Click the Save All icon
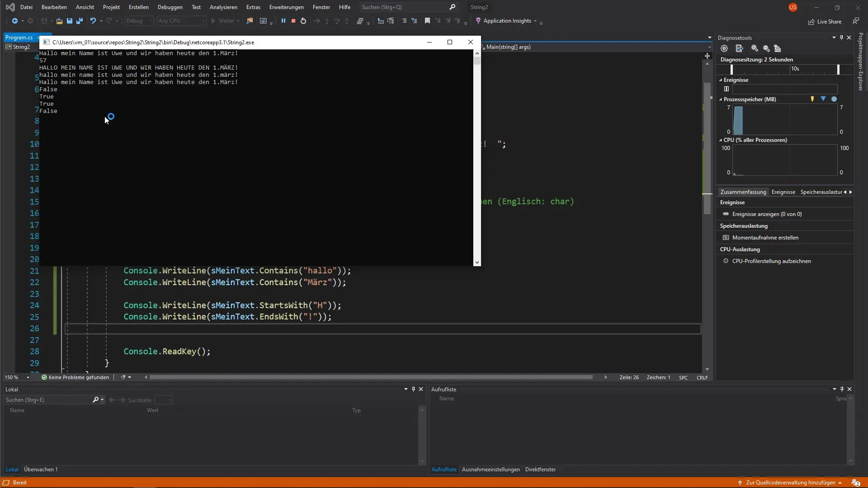 coord(80,21)
